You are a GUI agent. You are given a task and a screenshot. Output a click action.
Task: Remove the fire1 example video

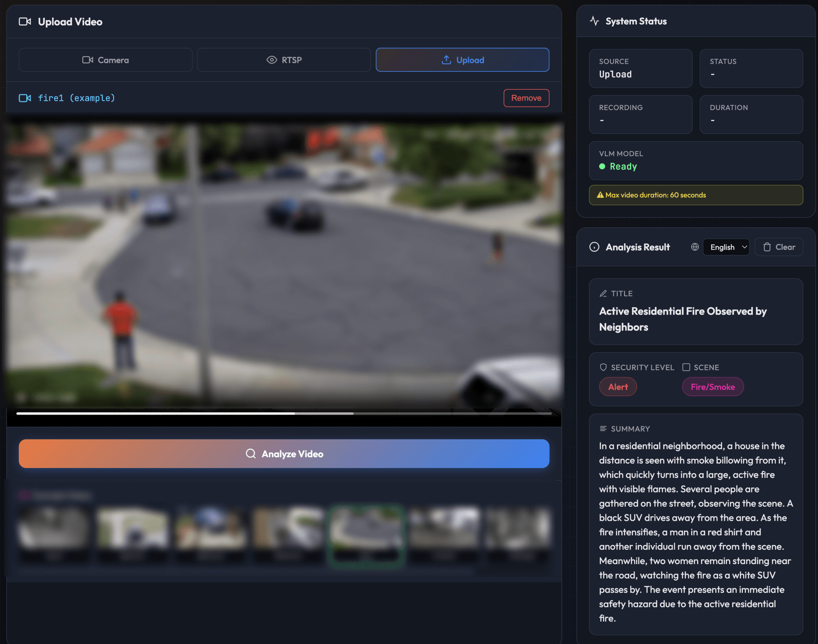[x=526, y=98]
